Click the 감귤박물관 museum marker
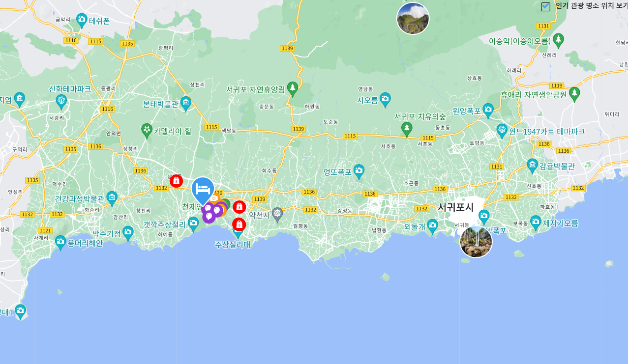The height and width of the screenshot is (364, 628). click(532, 166)
